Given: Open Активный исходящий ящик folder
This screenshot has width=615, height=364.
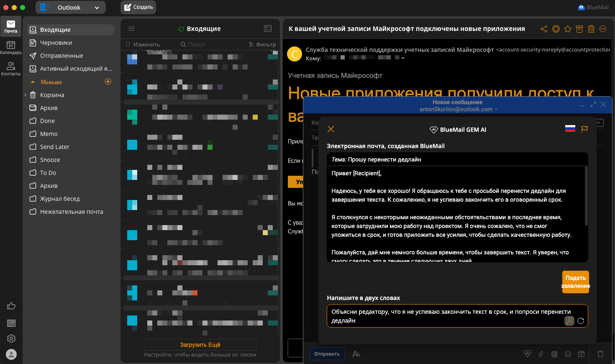Looking at the screenshot, I should [x=71, y=69].
